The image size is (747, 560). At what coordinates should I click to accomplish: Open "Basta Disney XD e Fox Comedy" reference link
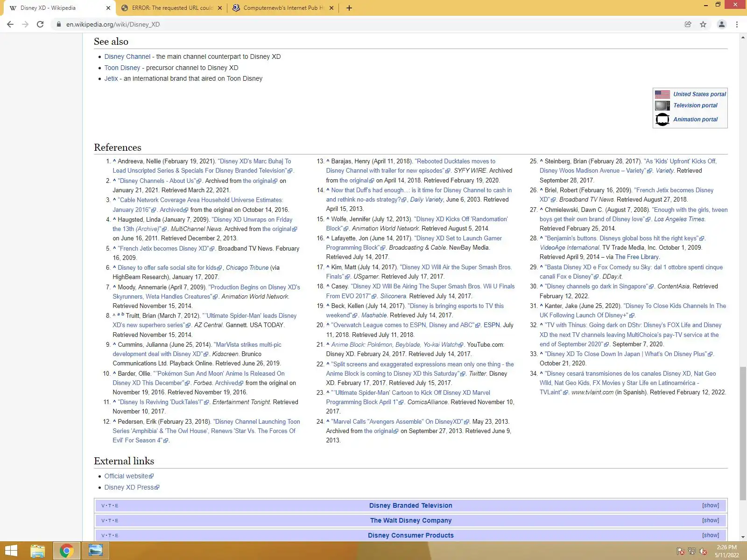click(631, 272)
